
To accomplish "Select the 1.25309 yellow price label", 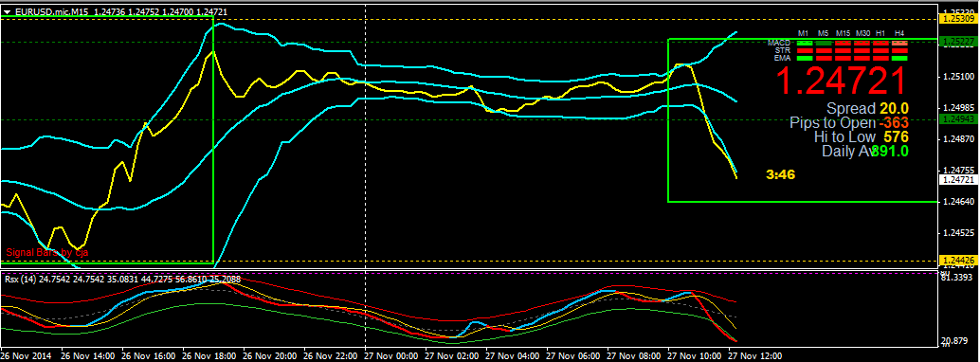I will click(x=959, y=19).
